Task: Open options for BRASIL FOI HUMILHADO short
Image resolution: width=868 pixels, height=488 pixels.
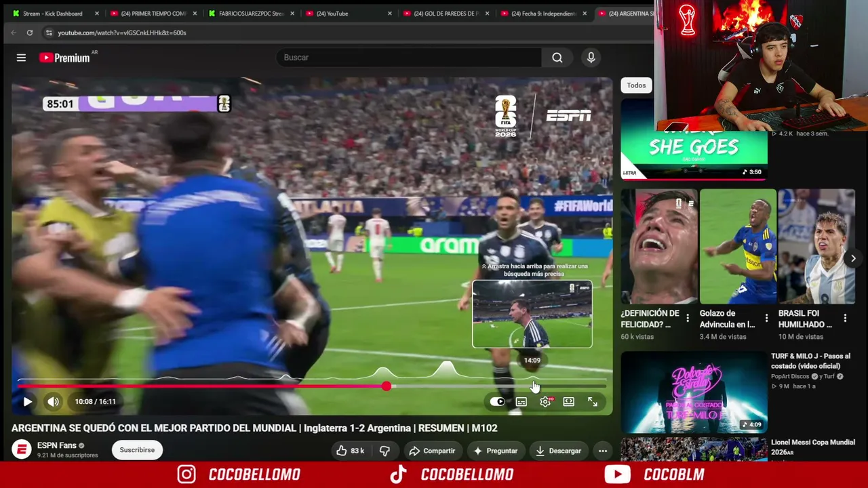Action: [845, 318]
